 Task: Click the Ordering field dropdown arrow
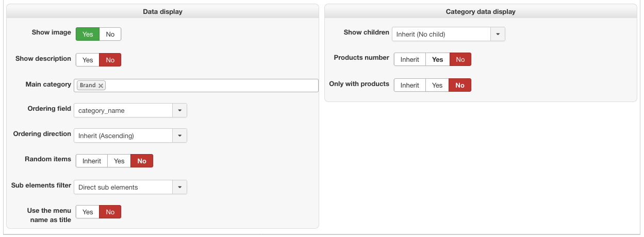tap(179, 110)
